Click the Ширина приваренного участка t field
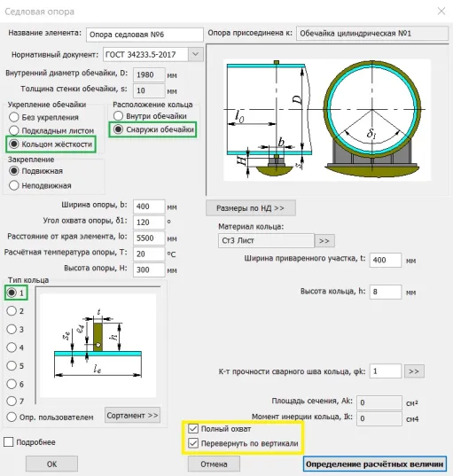The width and height of the screenshot is (453, 476). tap(386, 261)
